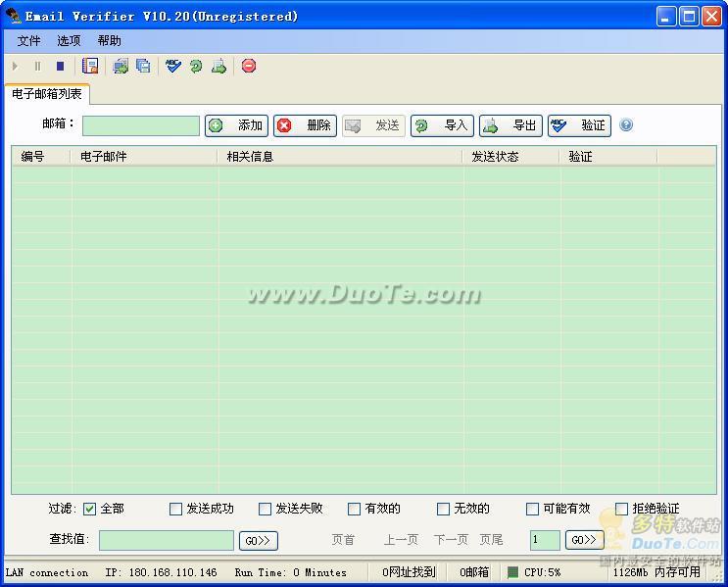Tick the 拒绝验证 filter checkbox
The width and height of the screenshot is (728, 587).
(621, 509)
